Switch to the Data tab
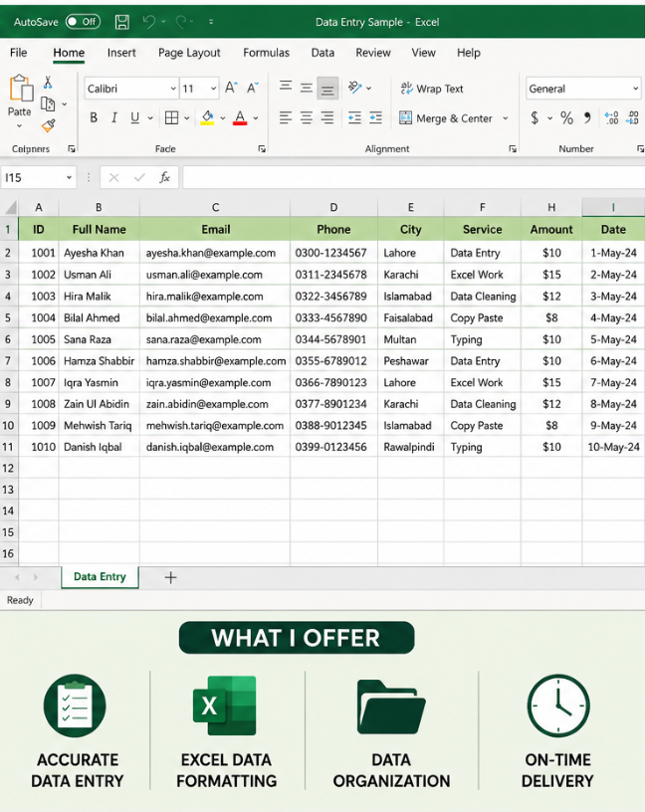645x812 pixels. [322, 53]
